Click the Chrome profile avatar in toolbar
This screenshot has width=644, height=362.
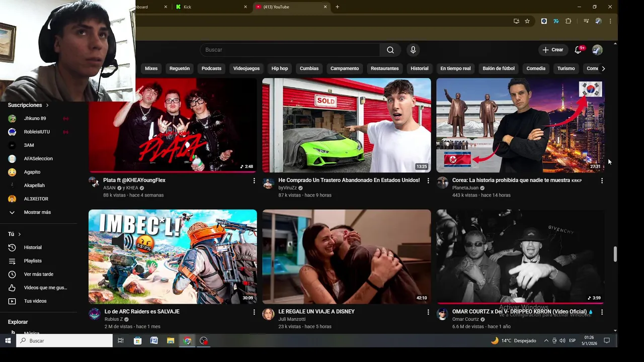[x=598, y=21]
